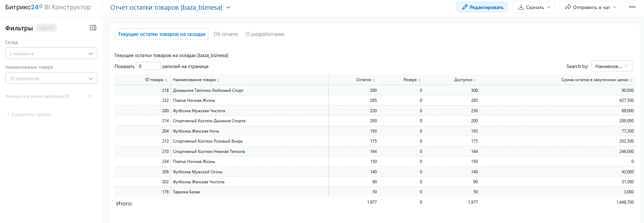644x223 pixels.
Task: Open the Склад filter dropdown
Action: click(51, 54)
